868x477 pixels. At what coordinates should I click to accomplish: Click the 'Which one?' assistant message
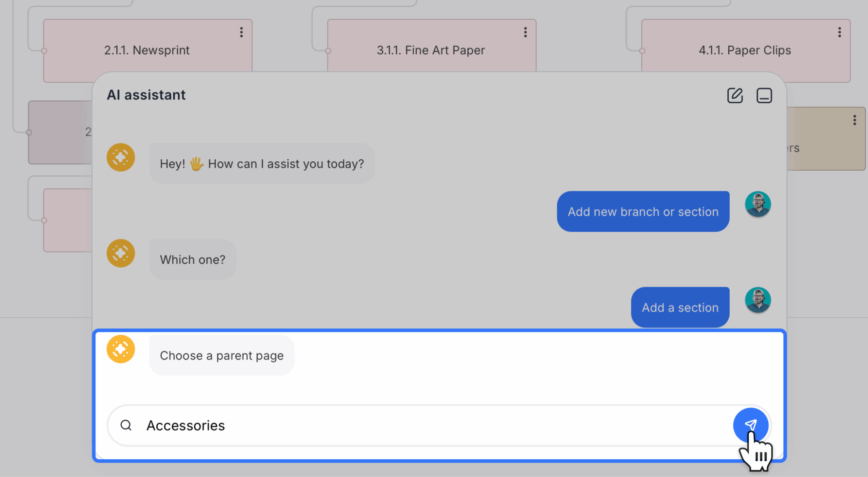click(x=193, y=259)
